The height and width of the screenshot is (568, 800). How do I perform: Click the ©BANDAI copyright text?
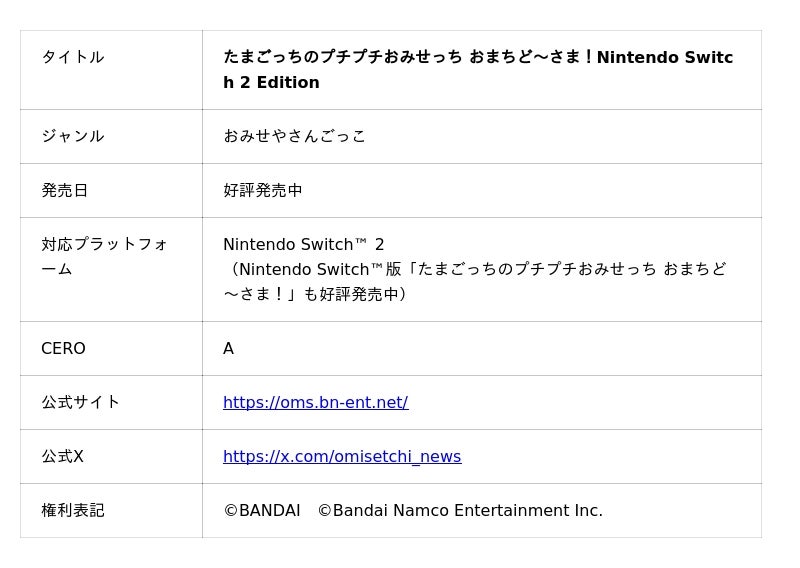(262, 511)
